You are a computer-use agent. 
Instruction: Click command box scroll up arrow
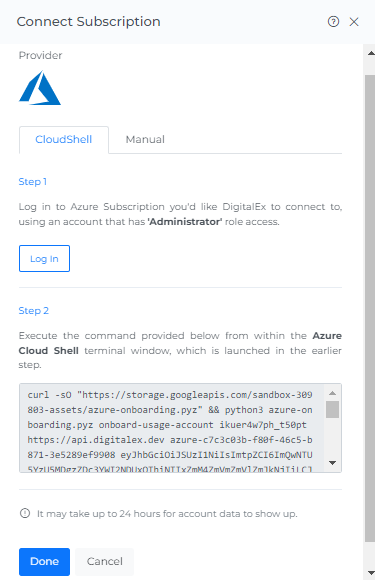[x=332, y=393]
